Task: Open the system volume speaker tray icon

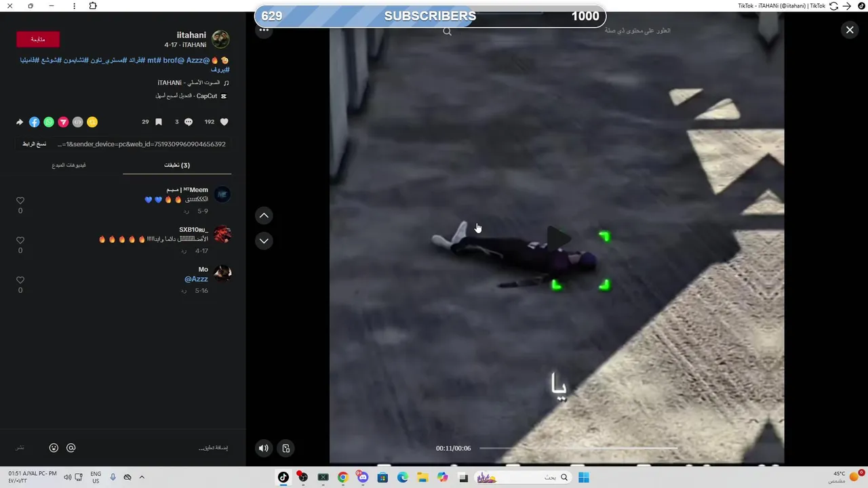Action: (x=68, y=477)
